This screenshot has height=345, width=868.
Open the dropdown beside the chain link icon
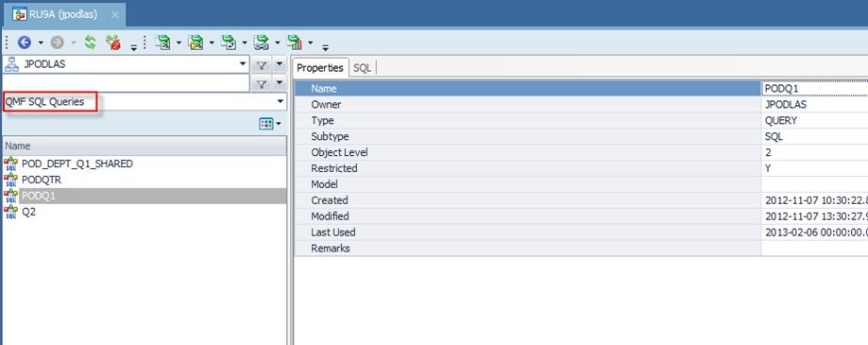277,43
